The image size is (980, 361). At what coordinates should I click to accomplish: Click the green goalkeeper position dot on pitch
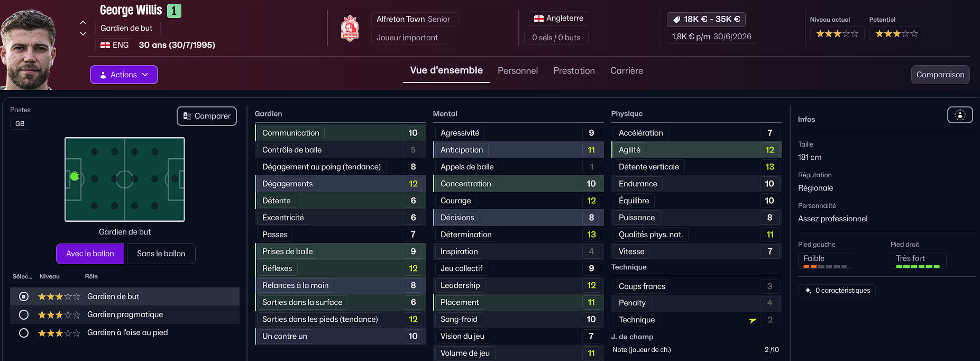(75, 177)
